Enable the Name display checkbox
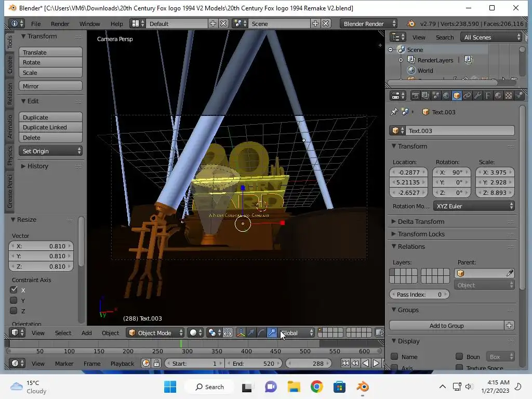532x399 pixels. click(394, 356)
